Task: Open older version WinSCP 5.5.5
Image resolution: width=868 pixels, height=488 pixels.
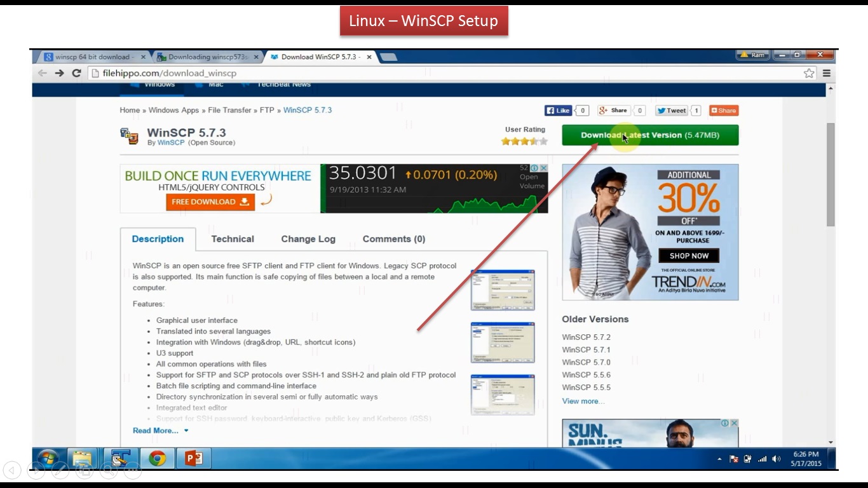Action: click(587, 388)
